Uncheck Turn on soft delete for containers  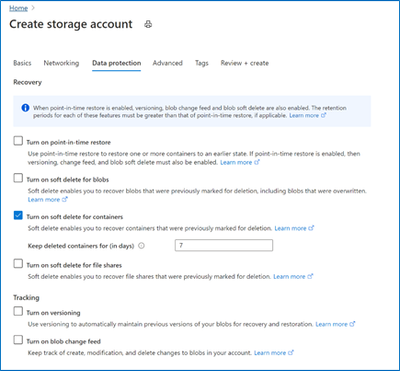(18, 216)
